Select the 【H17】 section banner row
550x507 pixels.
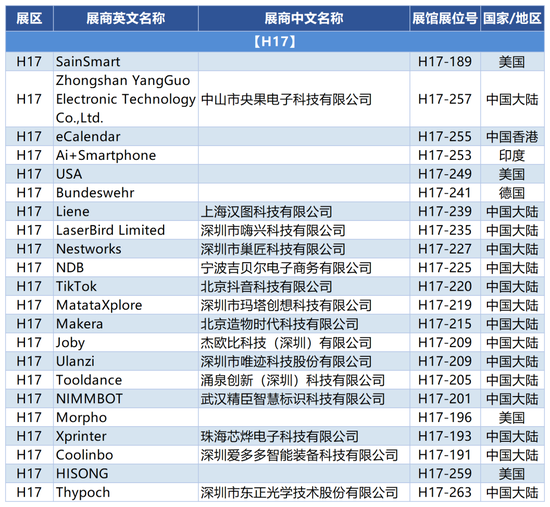click(275, 42)
